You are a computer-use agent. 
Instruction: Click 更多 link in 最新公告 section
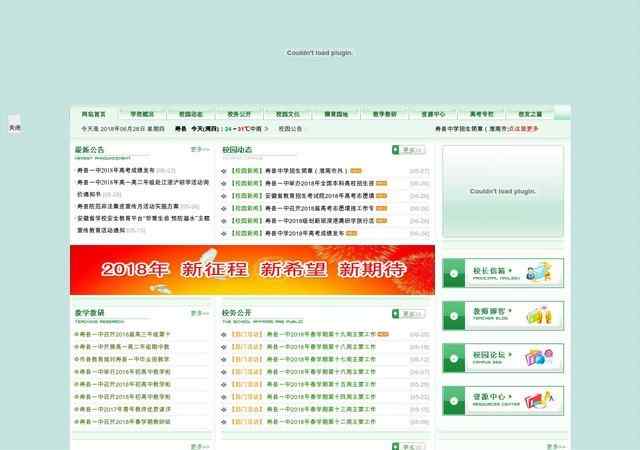point(200,149)
